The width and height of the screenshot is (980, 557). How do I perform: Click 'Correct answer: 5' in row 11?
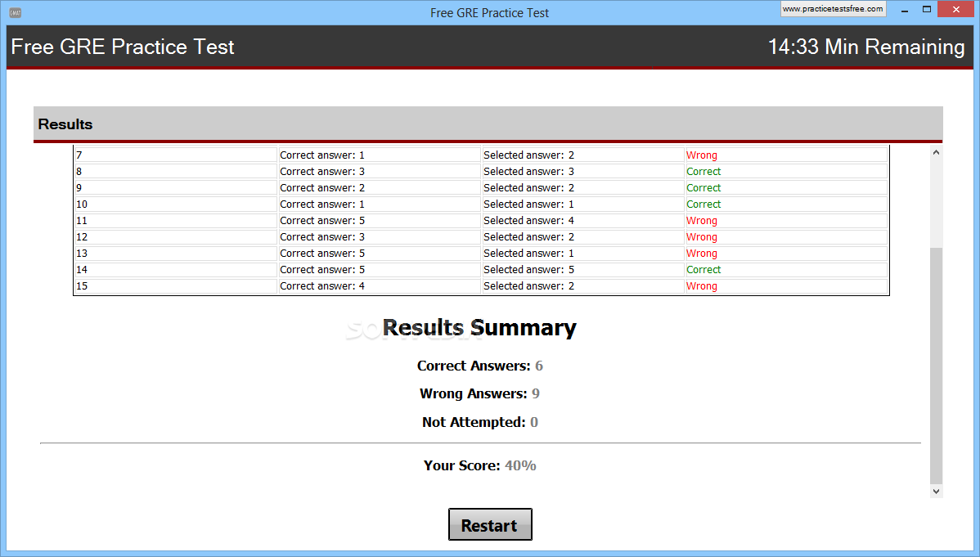pyautogui.click(x=321, y=221)
